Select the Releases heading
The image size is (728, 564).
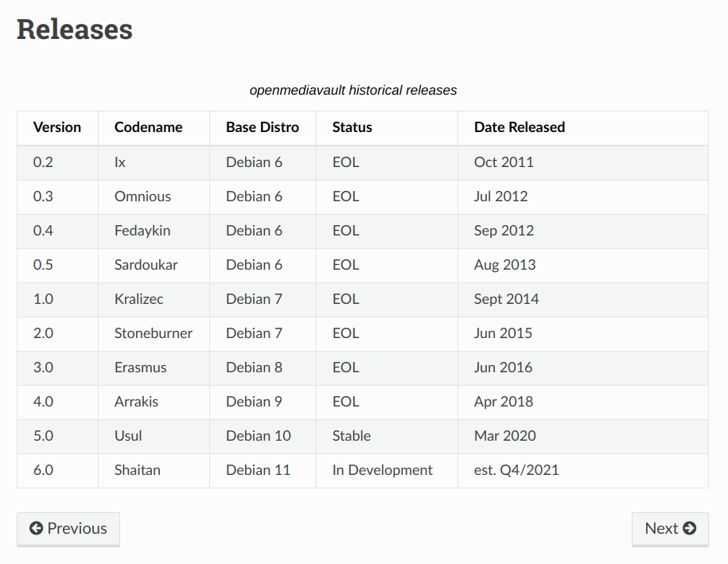click(x=75, y=29)
